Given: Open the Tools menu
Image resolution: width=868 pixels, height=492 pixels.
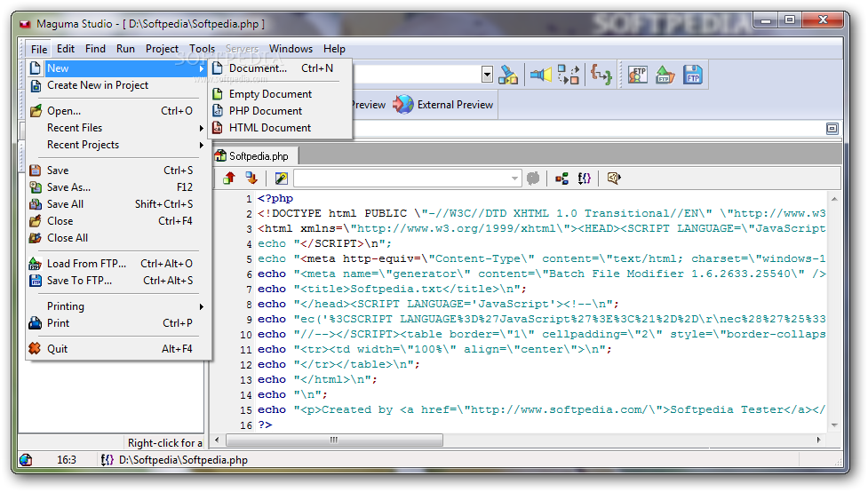Looking at the screenshot, I should [202, 49].
